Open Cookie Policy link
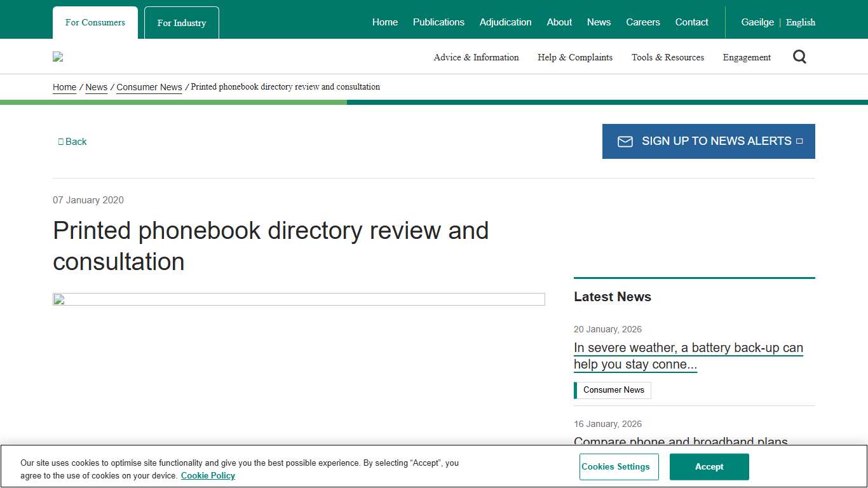This screenshot has height=488, width=868. [208, 475]
